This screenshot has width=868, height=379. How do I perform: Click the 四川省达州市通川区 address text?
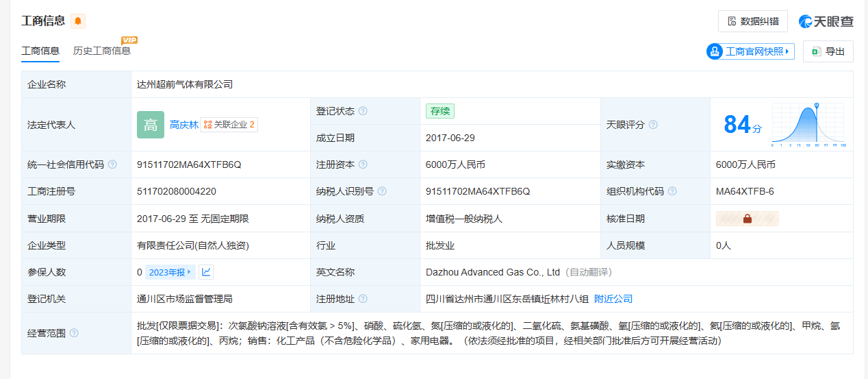pyautogui.click(x=507, y=299)
